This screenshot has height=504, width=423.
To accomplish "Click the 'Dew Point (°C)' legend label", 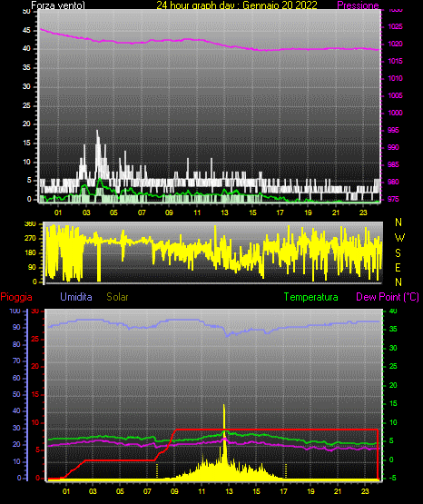I will [388, 297].
